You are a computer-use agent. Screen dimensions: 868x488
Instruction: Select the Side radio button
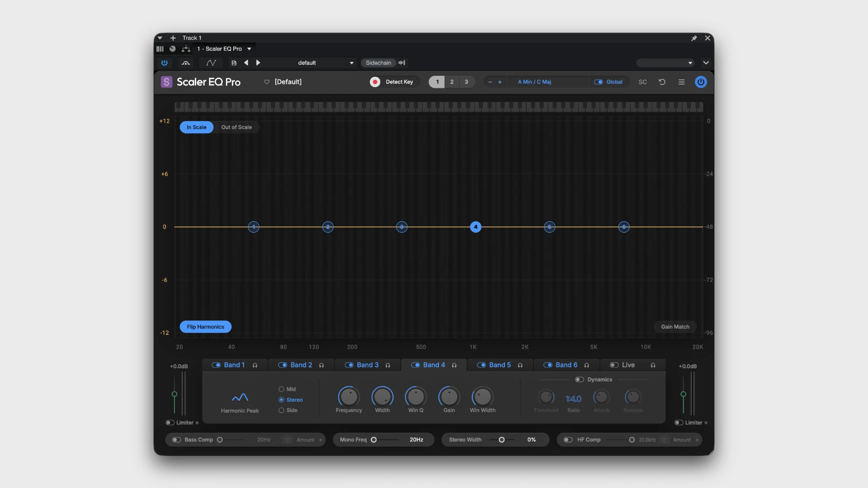pos(281,410)
